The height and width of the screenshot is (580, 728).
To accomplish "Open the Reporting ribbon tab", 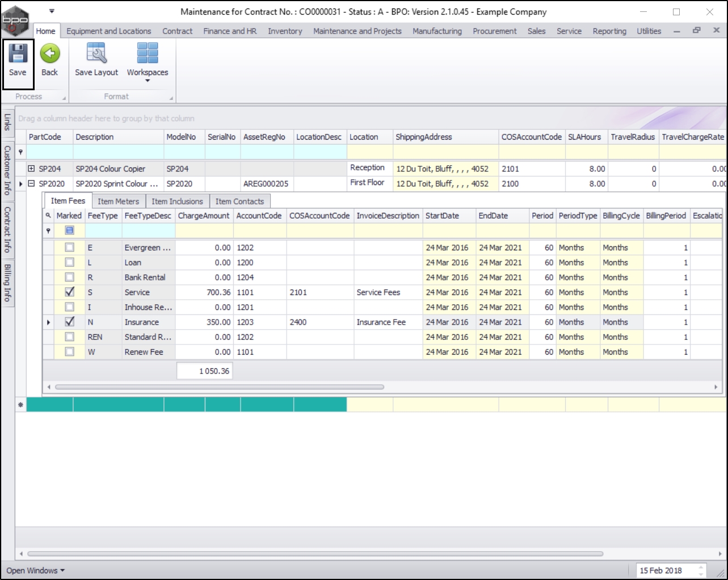I will click(609, 31).
